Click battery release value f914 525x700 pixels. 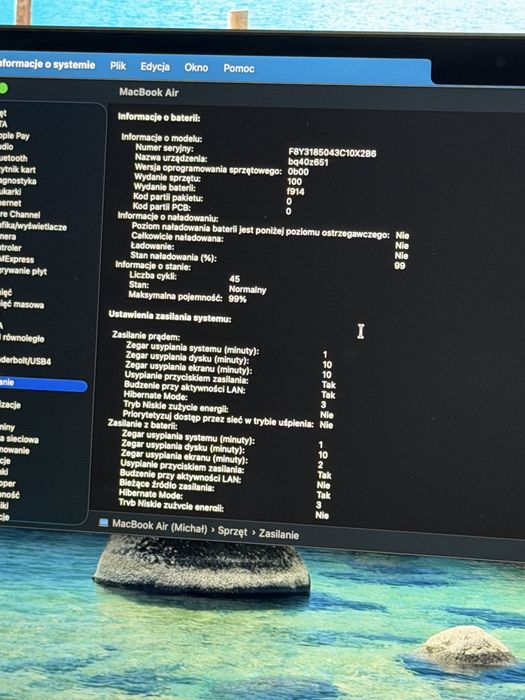pos(296,192)
